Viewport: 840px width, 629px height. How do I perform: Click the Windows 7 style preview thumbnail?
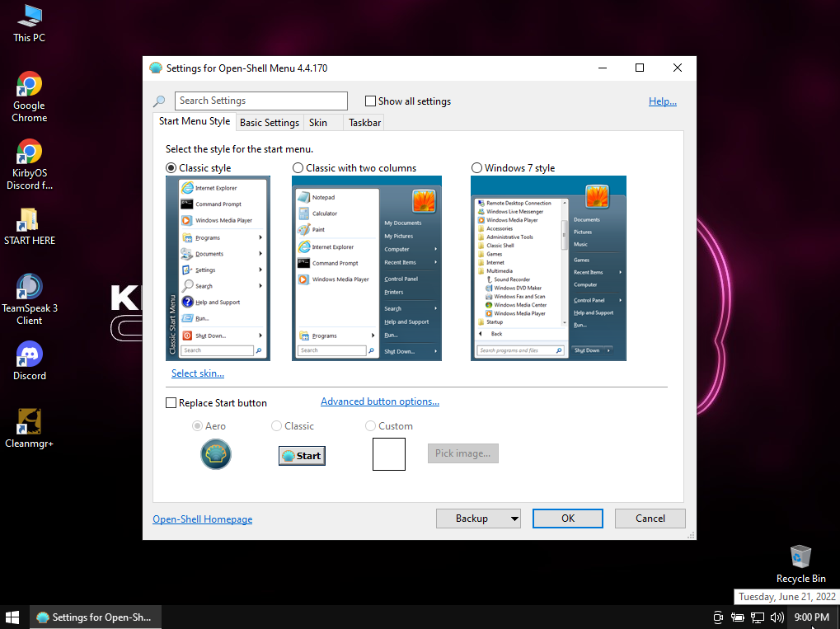[548, 269]
